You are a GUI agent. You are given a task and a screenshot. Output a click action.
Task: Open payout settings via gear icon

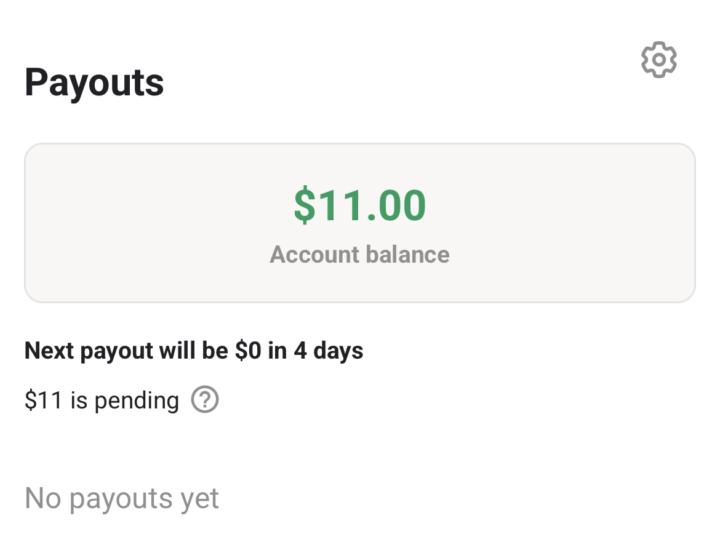tap(658, 60)
